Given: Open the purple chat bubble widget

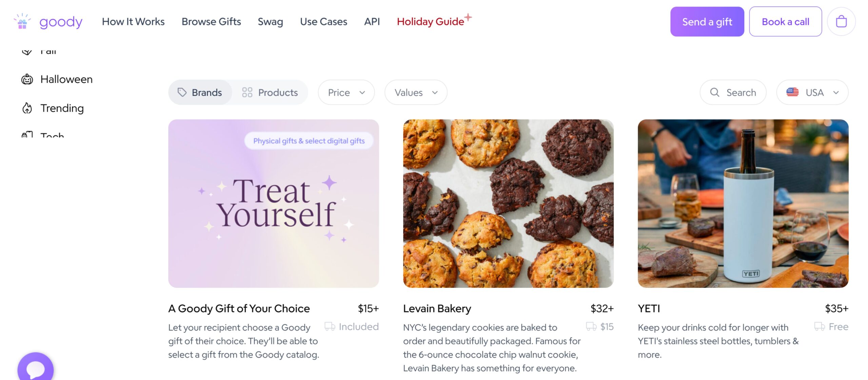Looking at the screenshot, I should pyautogui.click(x=35, y=368).
